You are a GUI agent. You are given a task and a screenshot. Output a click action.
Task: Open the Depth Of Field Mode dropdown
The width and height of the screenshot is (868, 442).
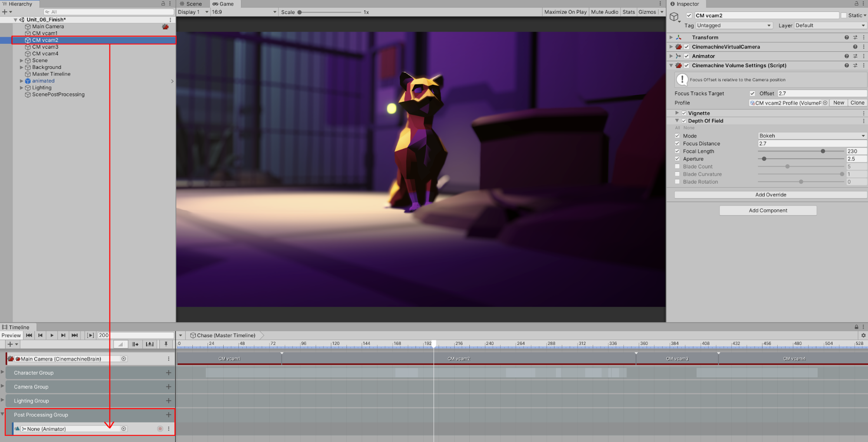coord(812,136)
